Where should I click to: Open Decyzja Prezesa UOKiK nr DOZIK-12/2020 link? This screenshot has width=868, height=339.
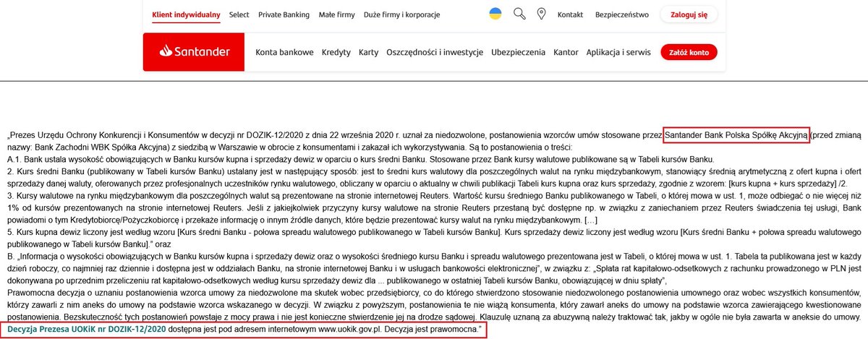(x=87, y=329)
